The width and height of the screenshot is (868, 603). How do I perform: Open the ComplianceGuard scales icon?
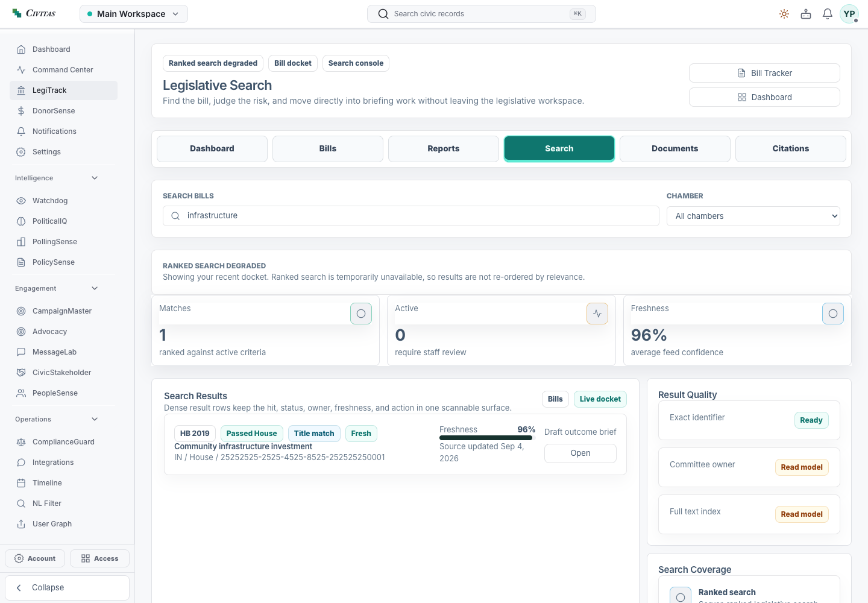[21, 442]
